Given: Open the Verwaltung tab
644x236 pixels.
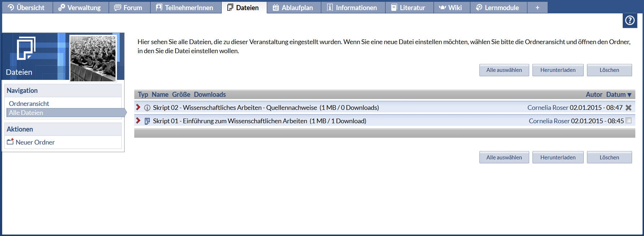Looking at the screenshot, I should tap(80, 8).
